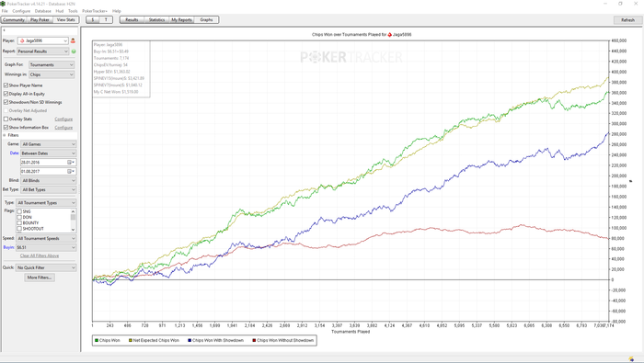
Task: Collapse the Filters section
Action: click(x=5, y=135)
